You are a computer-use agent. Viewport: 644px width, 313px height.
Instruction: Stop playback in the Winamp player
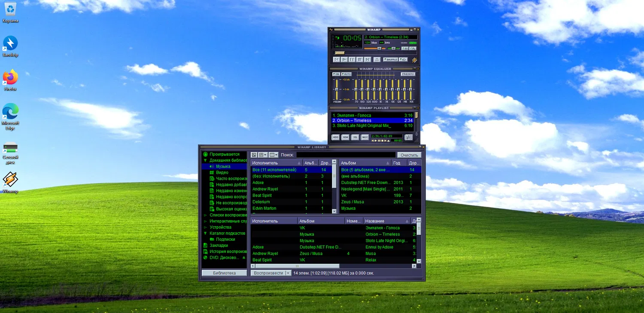[360, 60]
